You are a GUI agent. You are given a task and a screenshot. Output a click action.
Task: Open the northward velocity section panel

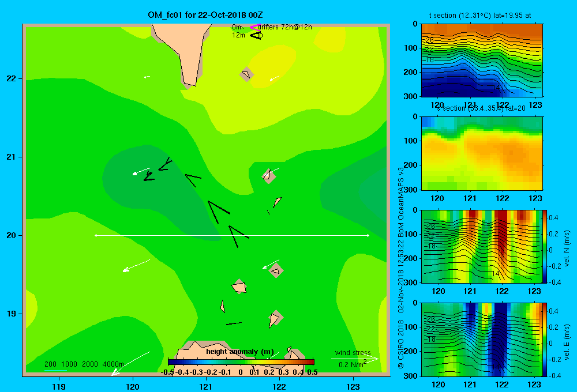pos(482,246)
